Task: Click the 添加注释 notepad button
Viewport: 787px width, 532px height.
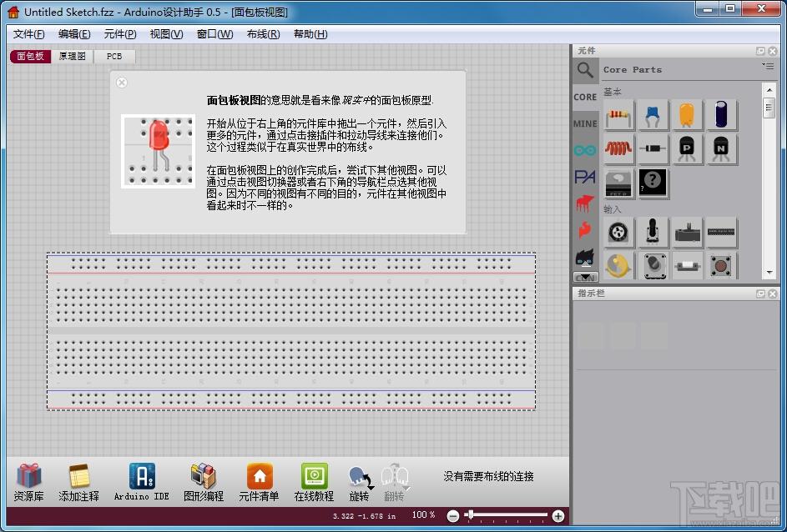Action: (x=78, y=482)
